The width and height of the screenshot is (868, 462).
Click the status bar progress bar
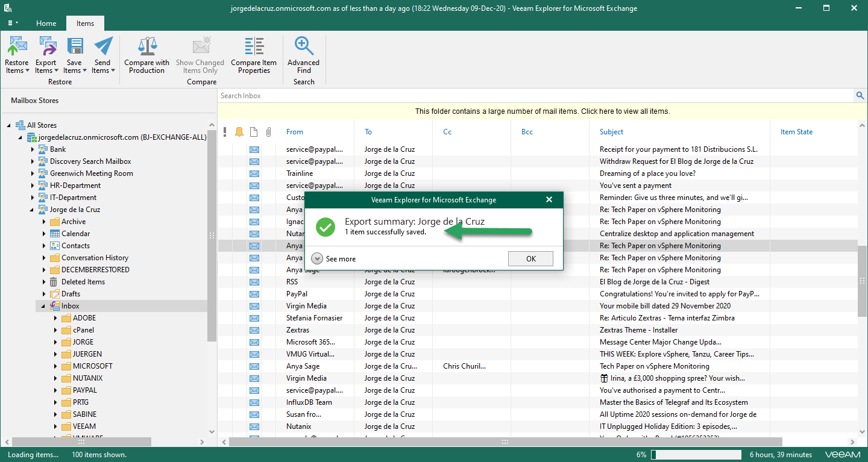(696, 455)
